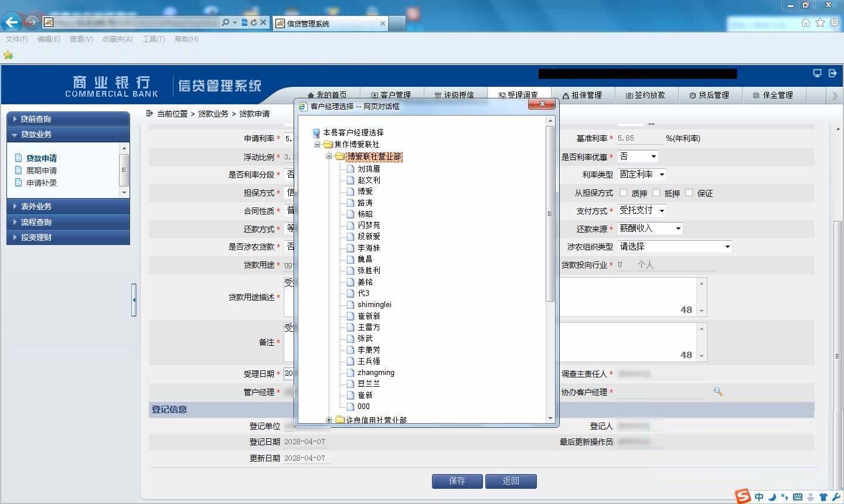
Task: Switch to the 贷后管理 tab
Action: [709, 95]
